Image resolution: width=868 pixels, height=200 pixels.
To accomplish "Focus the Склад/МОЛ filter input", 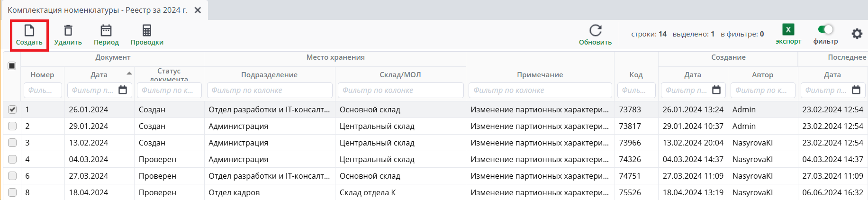I will pos(400,90).
